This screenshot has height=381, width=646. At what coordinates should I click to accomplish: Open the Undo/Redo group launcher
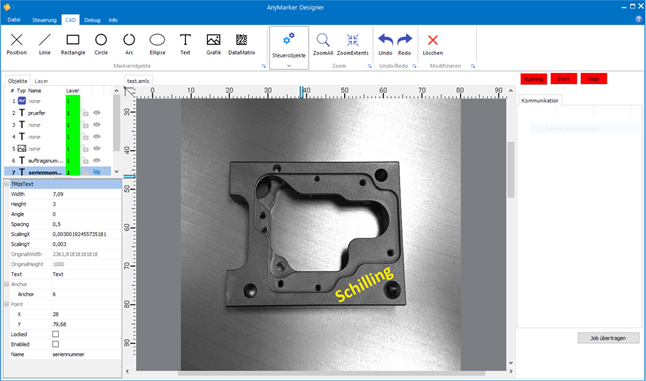[x=414, y=66]
